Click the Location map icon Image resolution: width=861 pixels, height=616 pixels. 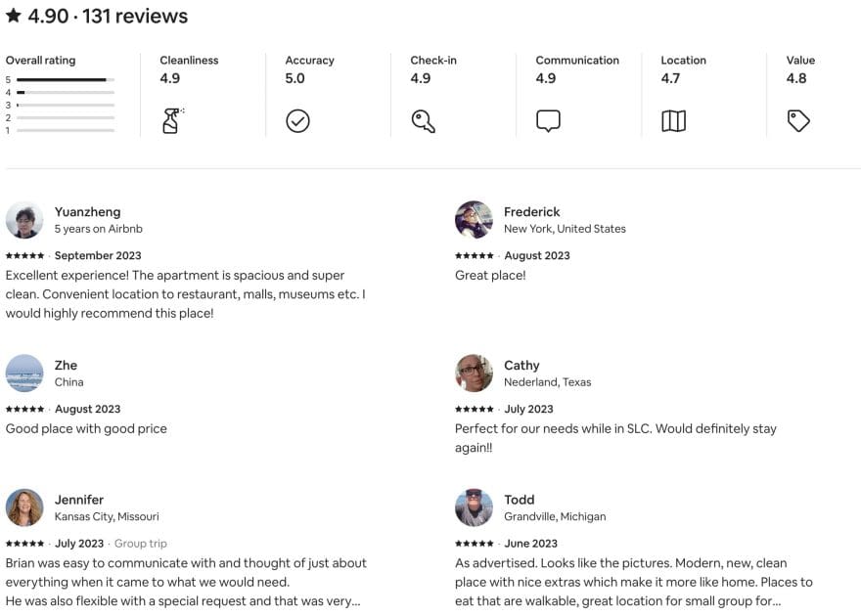pyautogui.click(x=674, y=121)
